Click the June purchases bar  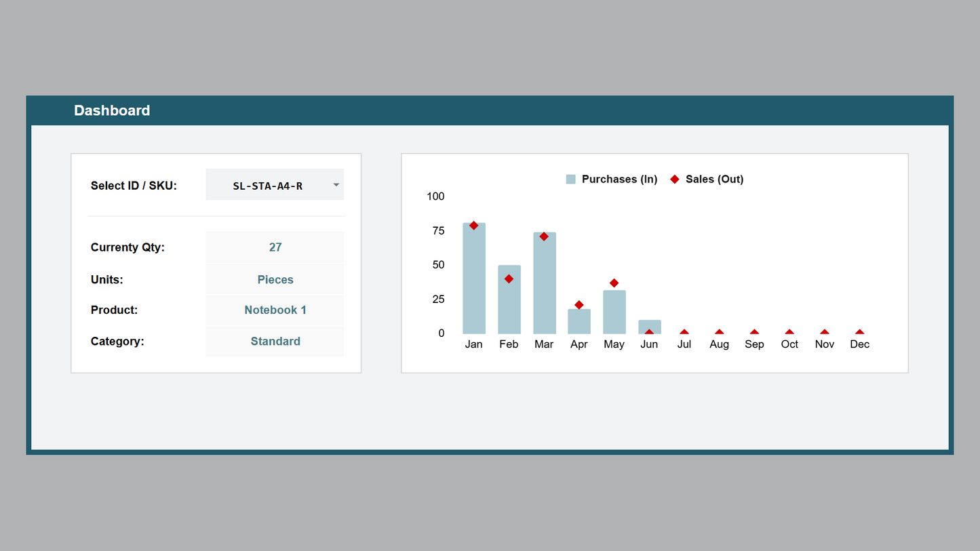tap(649, 325)
